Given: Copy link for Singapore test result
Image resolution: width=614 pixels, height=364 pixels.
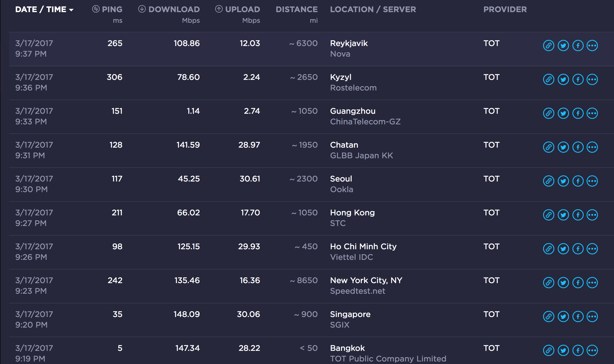Looking at the screenshot, I should pos(548,317).
